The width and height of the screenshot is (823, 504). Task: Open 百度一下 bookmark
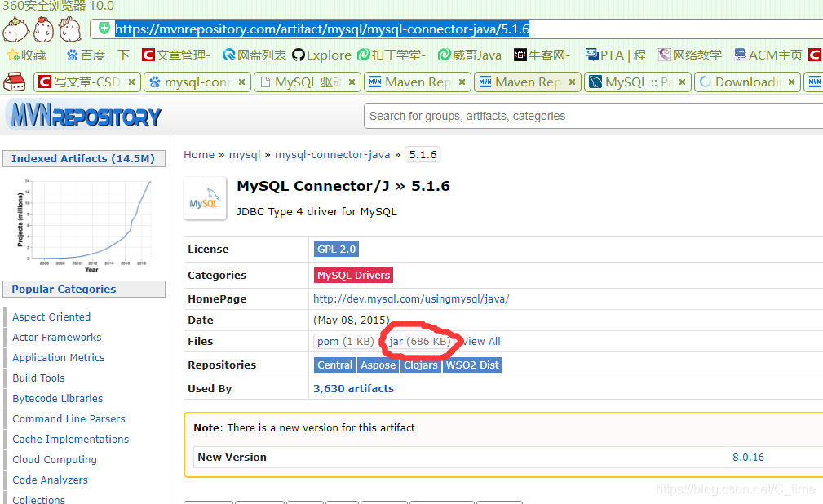(98, 55)
